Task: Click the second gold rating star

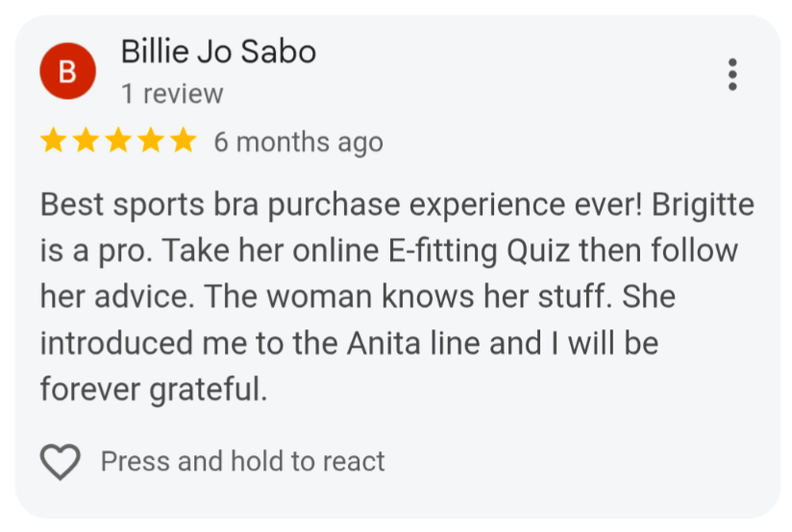Action: click(x=86, y=140)
